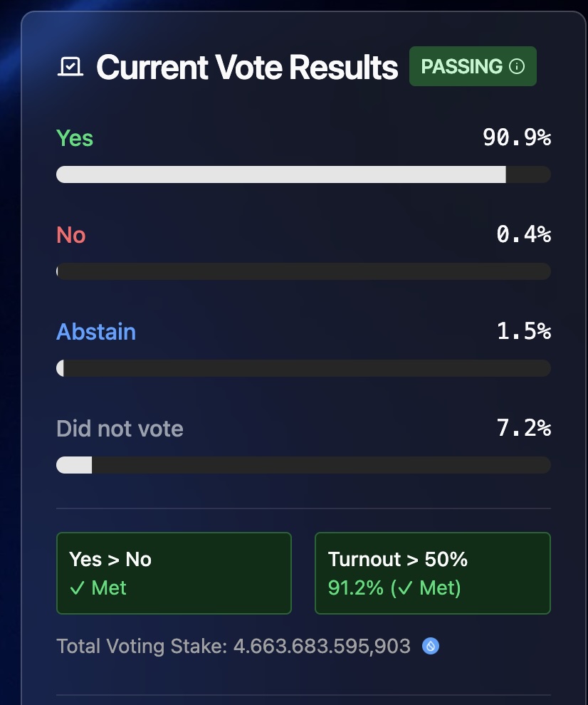
Task: Click the Current Vote Results heading
Action: coord(247,67)
